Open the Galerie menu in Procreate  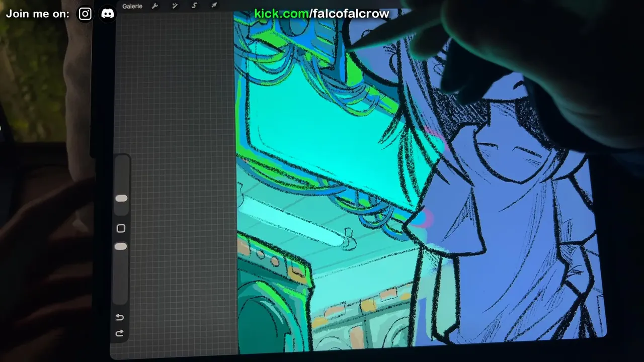pos(132,6)
